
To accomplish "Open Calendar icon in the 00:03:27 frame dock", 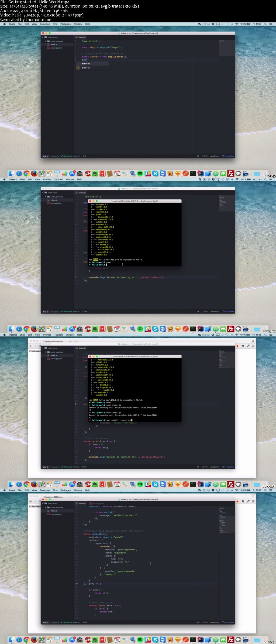I will pyautogui.click(x=117, y=329).
